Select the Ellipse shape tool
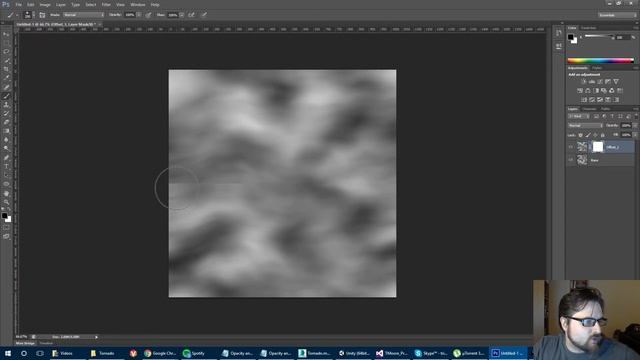Image resolution: width=640 pixels, height=360 pixels. 7,184
